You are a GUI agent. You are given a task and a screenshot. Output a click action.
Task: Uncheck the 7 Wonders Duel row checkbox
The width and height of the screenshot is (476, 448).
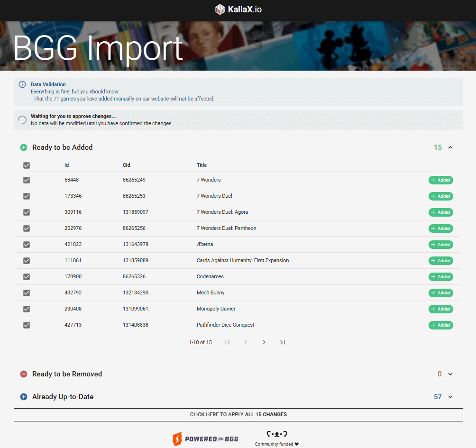click(x=27, y=196)
